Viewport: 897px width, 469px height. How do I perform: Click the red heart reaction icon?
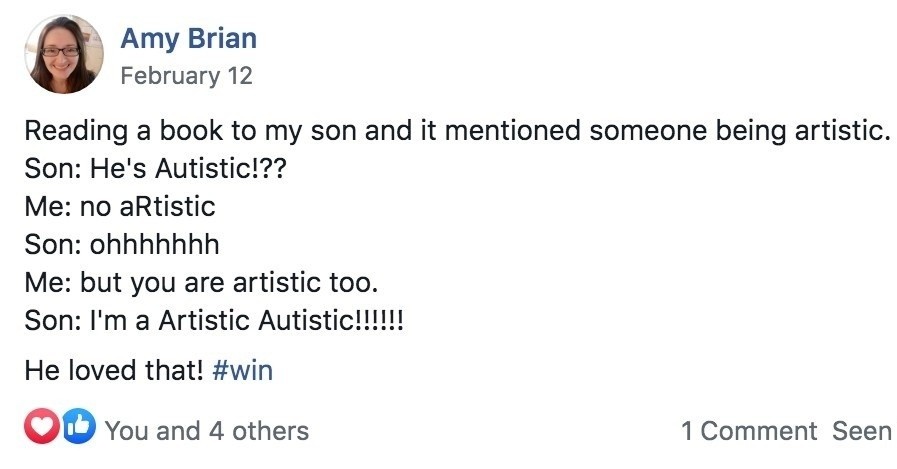[x=39, y=428]
